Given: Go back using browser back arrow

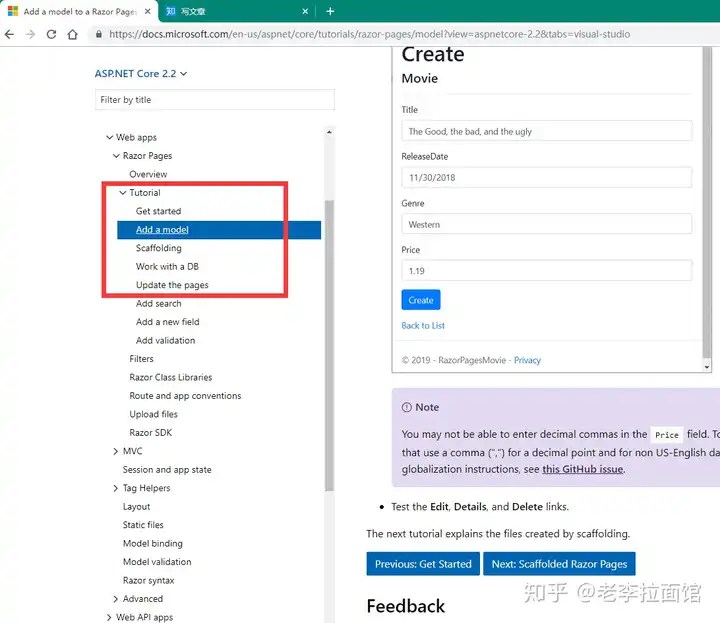Looking at the screenshot, I should point(9,34).
